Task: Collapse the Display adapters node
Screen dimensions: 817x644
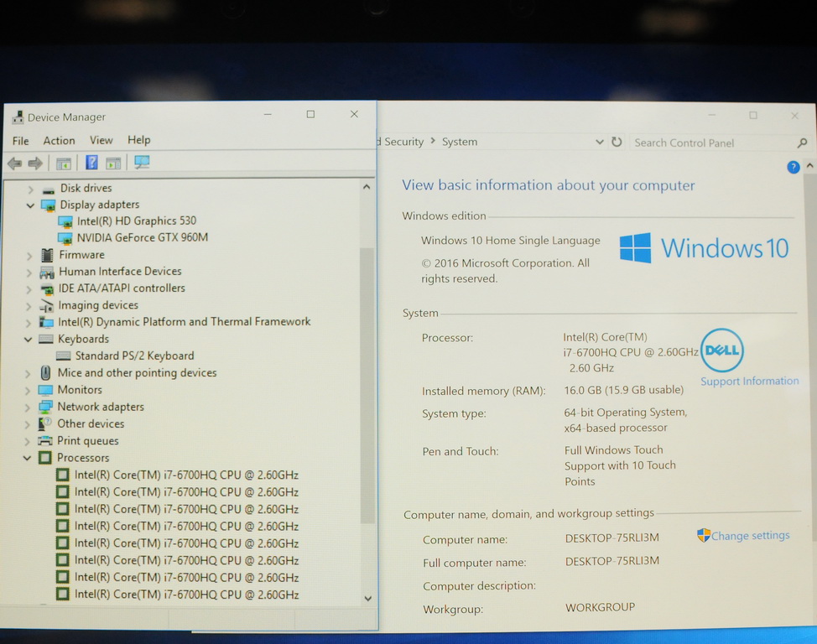Action: click(30, 205)
